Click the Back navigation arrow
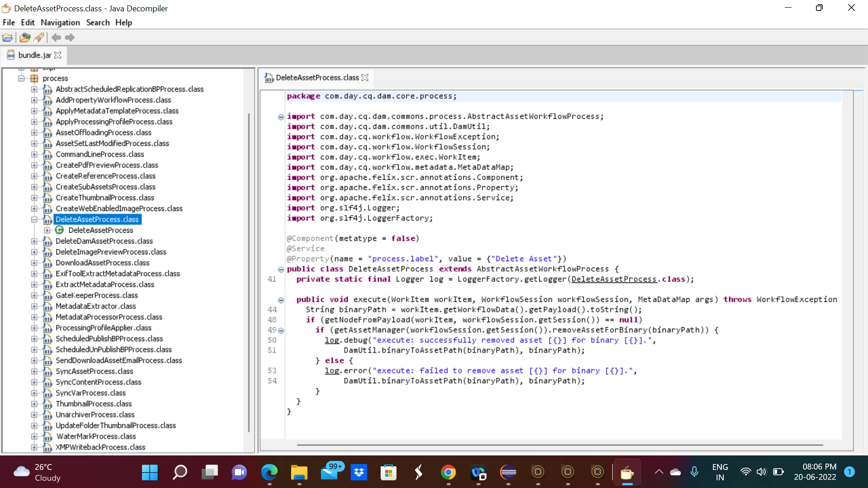This screenshot has height=488, width=868. (56, 38)
